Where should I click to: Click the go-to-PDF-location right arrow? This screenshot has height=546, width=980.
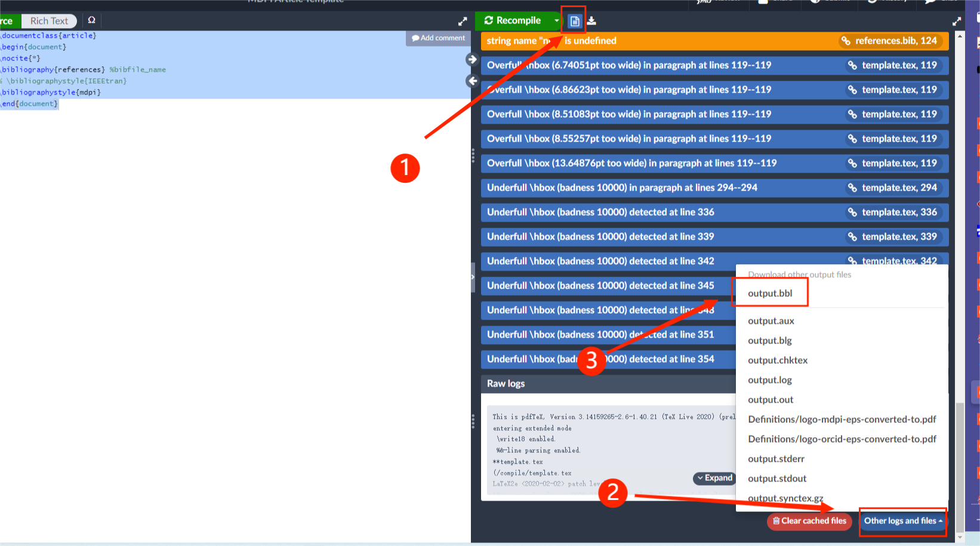472,59
